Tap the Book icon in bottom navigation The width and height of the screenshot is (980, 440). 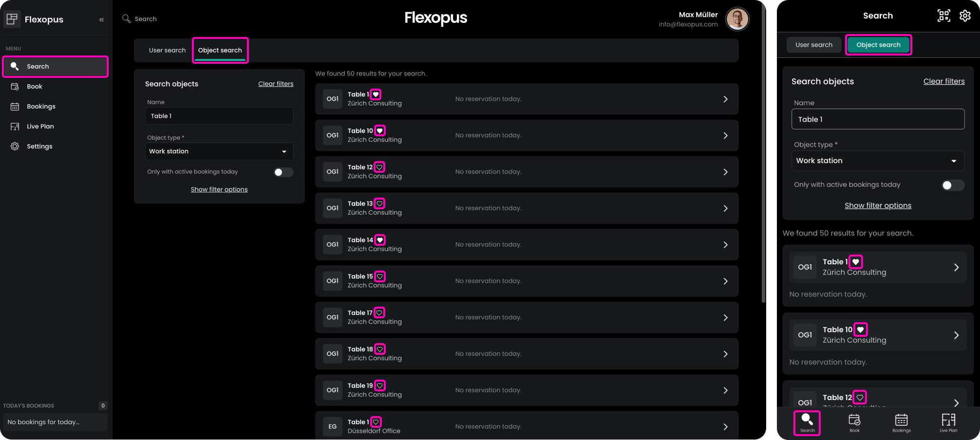(854, 422)
